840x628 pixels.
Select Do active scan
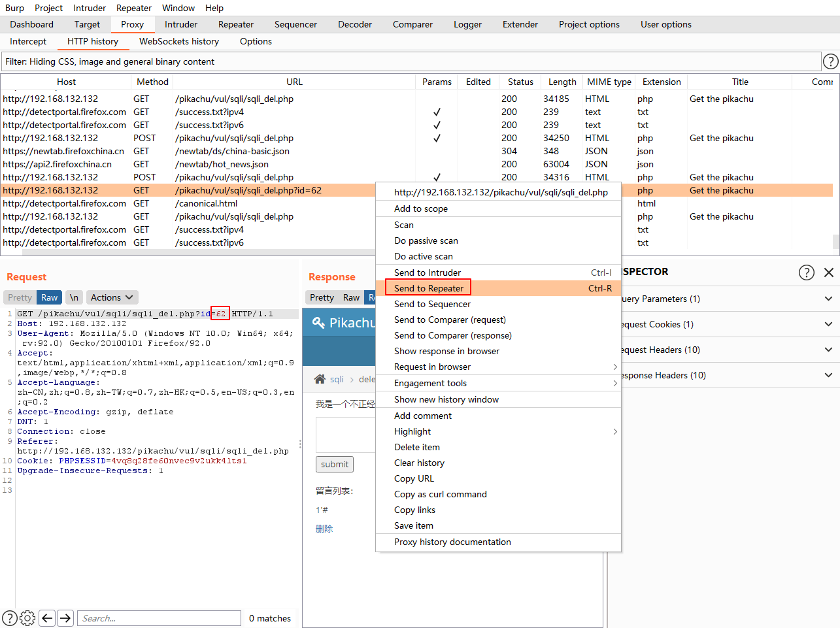point(498,256)
